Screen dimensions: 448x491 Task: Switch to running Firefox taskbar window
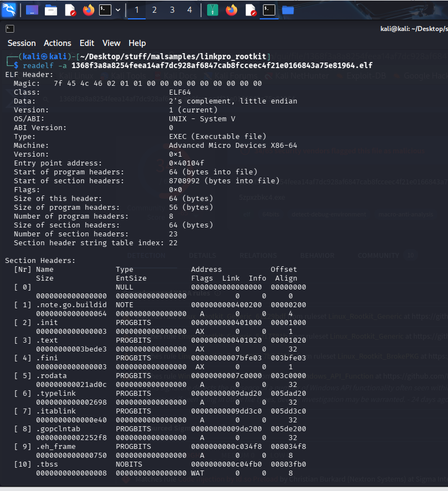pos(231,10)
